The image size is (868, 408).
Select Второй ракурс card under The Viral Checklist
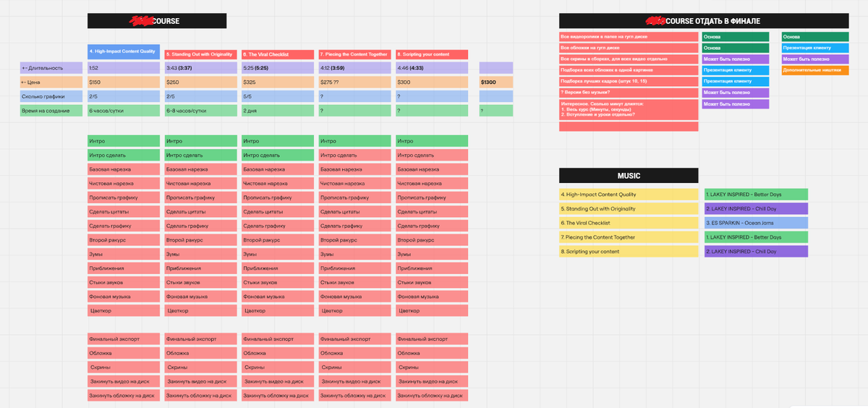coord(278,240)
